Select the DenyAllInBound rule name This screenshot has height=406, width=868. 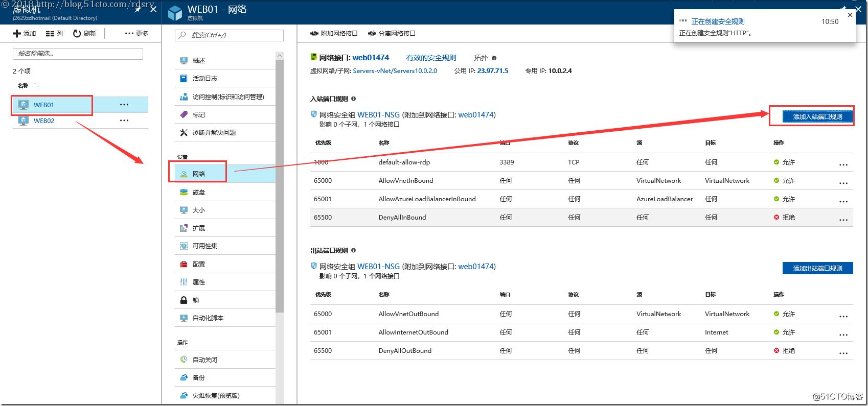(402, 218)
